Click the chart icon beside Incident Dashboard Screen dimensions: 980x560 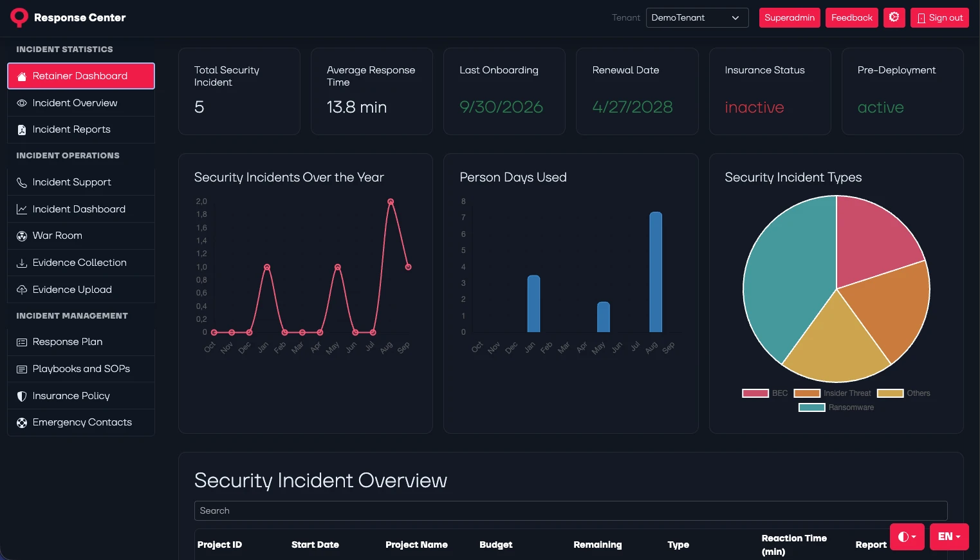[22, 209]
